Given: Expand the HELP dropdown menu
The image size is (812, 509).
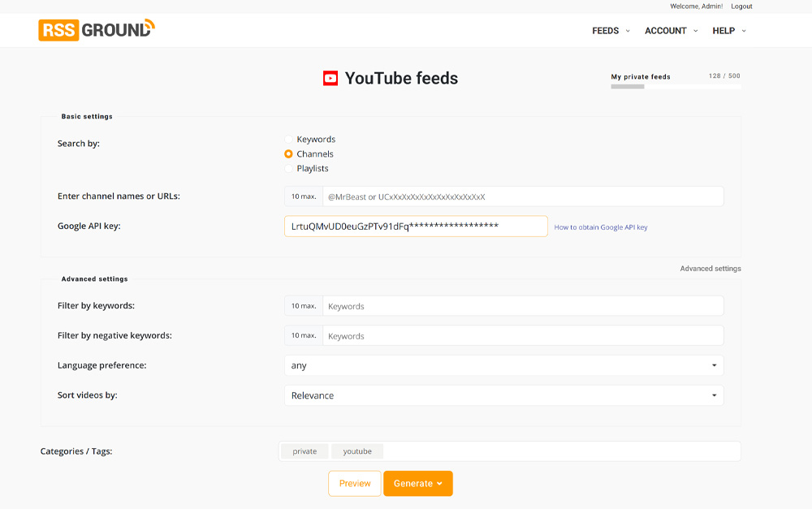Looking at the screenshot, I should tap(728, 31).
